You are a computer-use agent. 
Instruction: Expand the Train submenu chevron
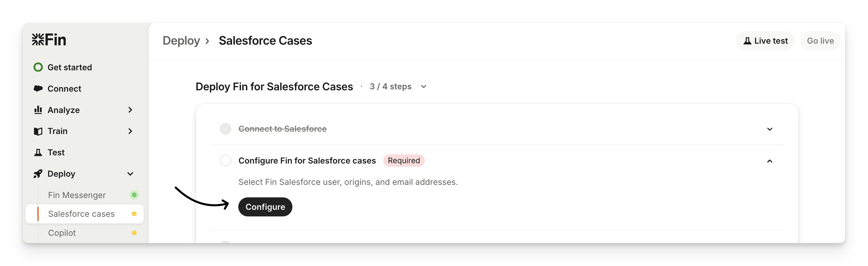coord(130,131)
